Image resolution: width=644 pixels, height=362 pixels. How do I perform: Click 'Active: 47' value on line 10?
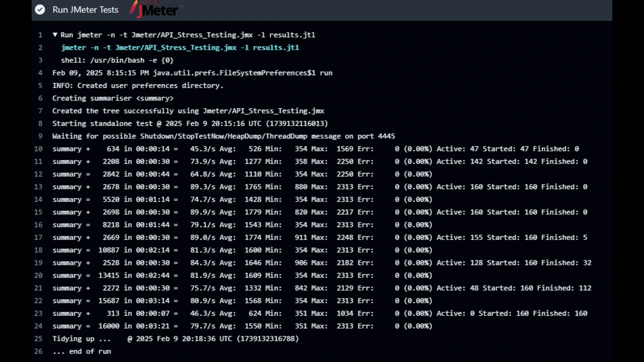coord(457,149)
